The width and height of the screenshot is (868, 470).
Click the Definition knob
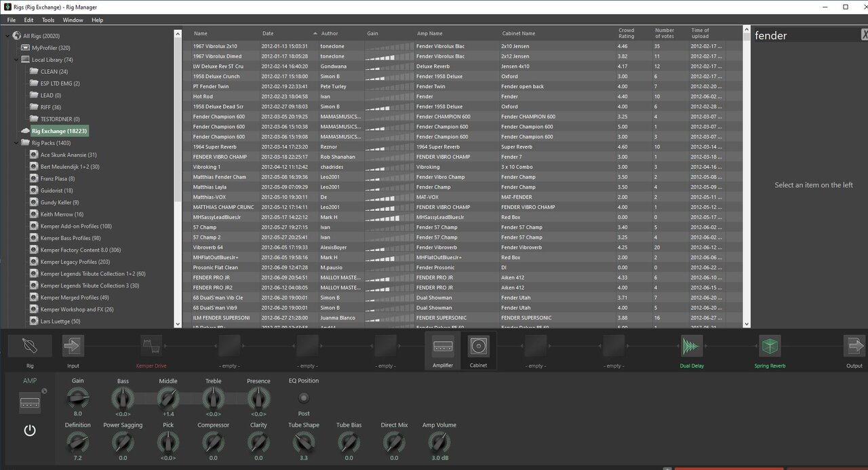[x=78, y=443]
